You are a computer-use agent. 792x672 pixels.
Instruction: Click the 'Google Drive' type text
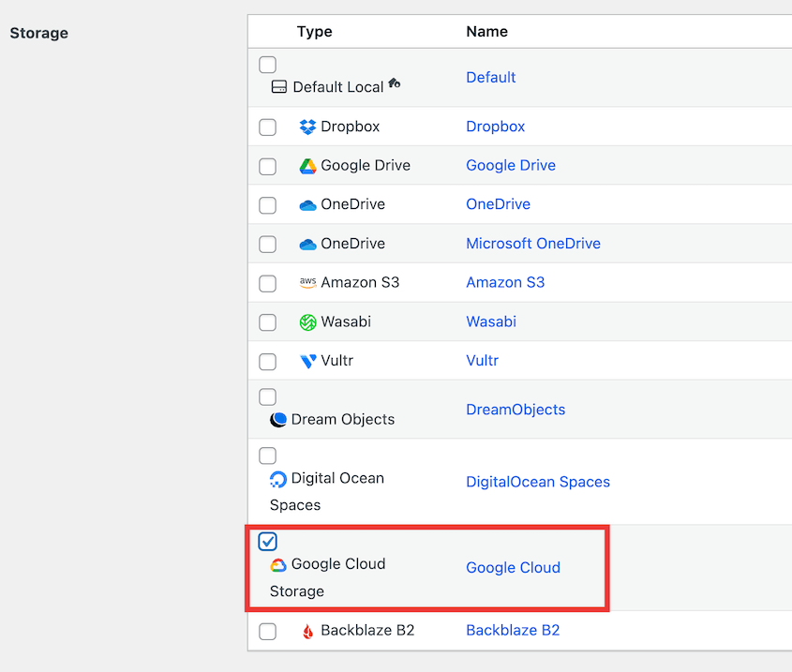366,165
